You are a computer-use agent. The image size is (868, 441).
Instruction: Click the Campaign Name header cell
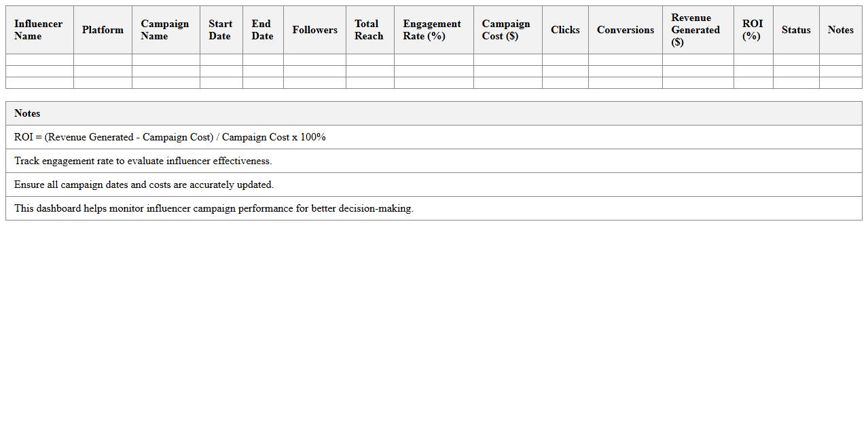point(165,30)
